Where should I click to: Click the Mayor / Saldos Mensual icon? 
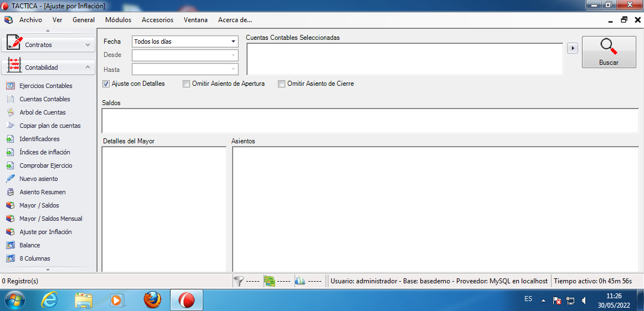11,219
